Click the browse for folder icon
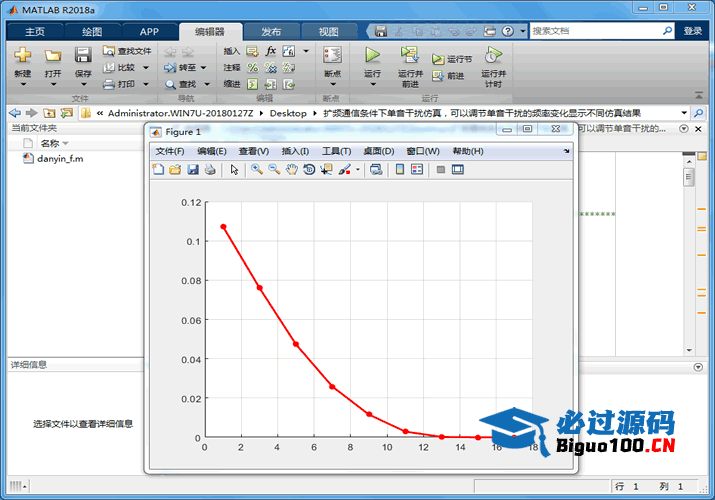 click(x=67, y=113)
